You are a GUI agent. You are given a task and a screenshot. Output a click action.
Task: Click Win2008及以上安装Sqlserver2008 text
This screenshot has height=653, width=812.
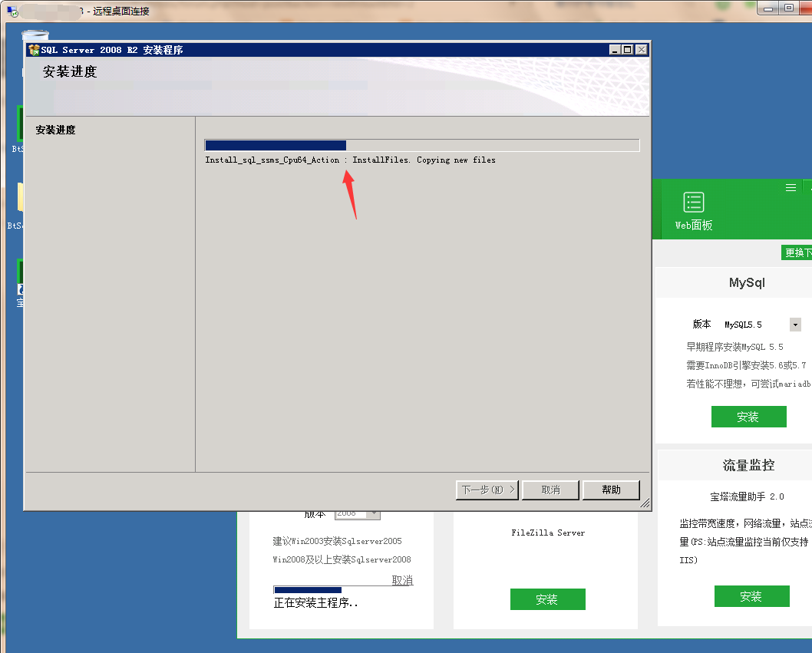click(x=342, y=560)
